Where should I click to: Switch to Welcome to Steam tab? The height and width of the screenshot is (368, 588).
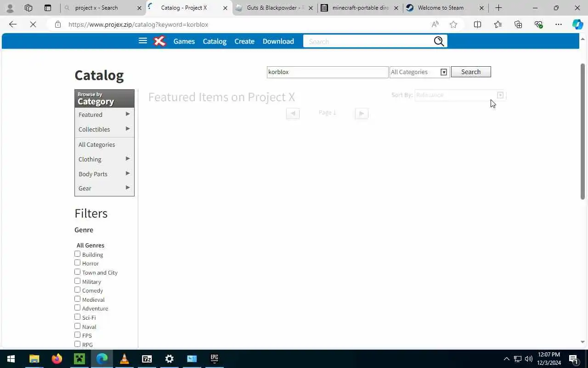(x=445, y=8)
